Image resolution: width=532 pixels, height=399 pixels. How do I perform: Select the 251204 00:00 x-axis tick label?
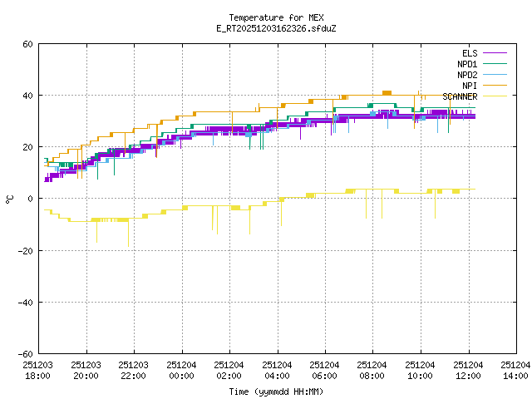pyautogui.click(x=181, y=370)
